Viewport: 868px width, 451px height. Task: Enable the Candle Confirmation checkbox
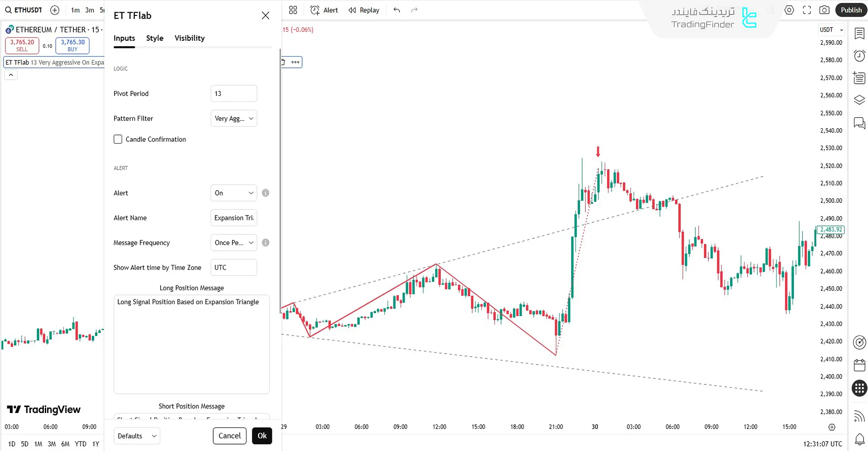[x=118, y=139]
